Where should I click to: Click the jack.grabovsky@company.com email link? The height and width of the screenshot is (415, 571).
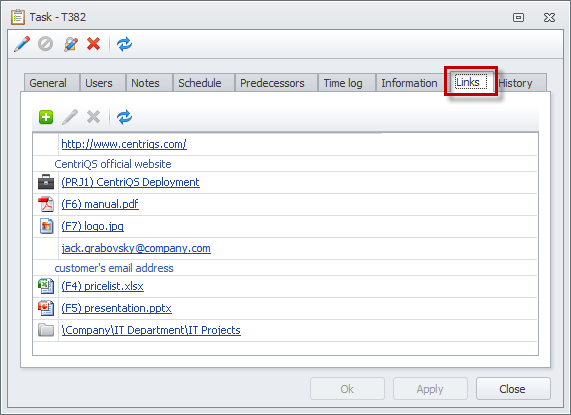tap(136, 248)
